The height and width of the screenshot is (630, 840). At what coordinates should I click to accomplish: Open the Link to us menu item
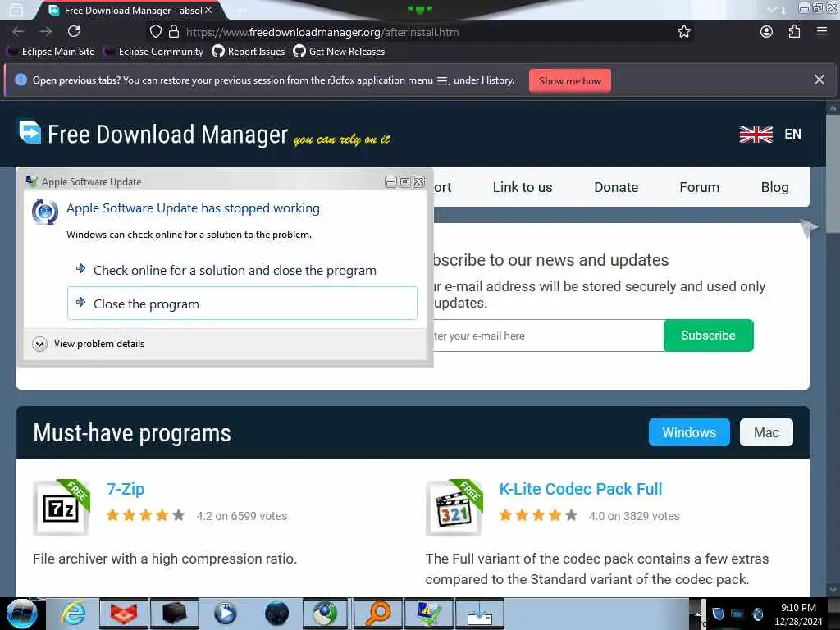(x=523, y=187)
